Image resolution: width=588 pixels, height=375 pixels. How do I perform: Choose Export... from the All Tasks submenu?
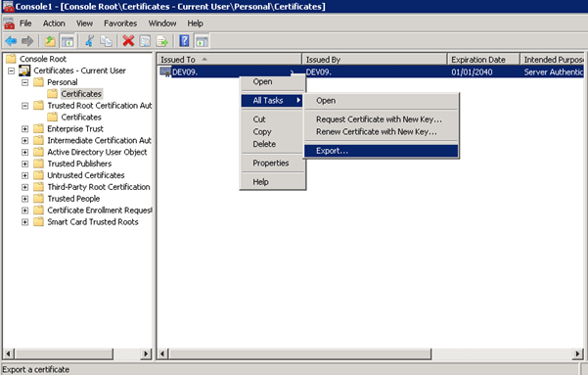(x=382, y=151)
